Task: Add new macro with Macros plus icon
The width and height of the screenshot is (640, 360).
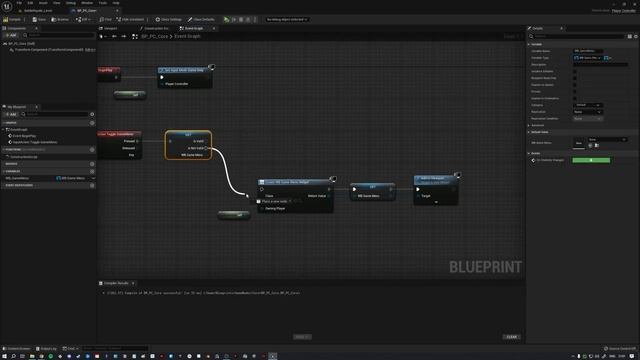Action: point(92,164)
